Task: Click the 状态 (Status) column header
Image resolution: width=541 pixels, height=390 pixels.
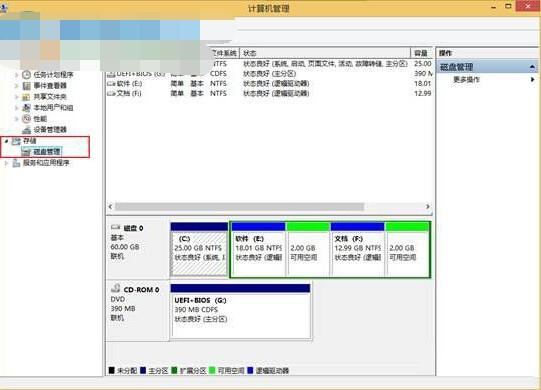Action: (325, 53)
